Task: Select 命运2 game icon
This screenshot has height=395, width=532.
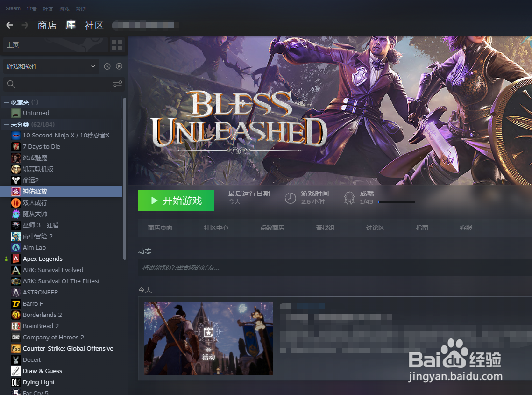Action: 15,180
